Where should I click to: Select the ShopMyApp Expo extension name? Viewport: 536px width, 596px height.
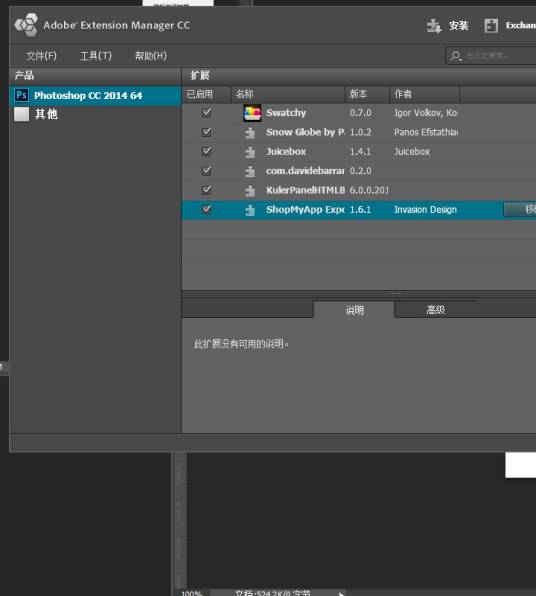(305, 209)
